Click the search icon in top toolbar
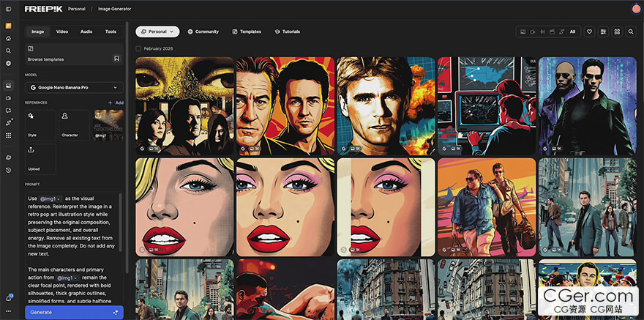This screenshot has width=644, height=320. coord(631,31)
